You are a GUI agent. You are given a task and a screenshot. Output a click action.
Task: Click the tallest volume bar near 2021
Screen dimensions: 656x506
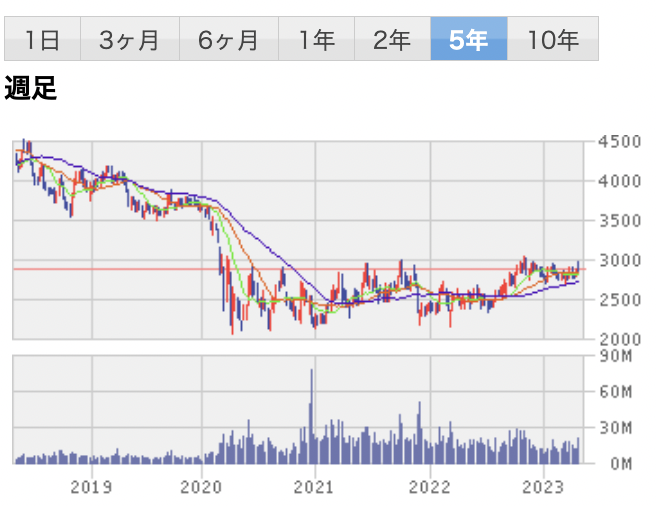[x=311, y=410]
